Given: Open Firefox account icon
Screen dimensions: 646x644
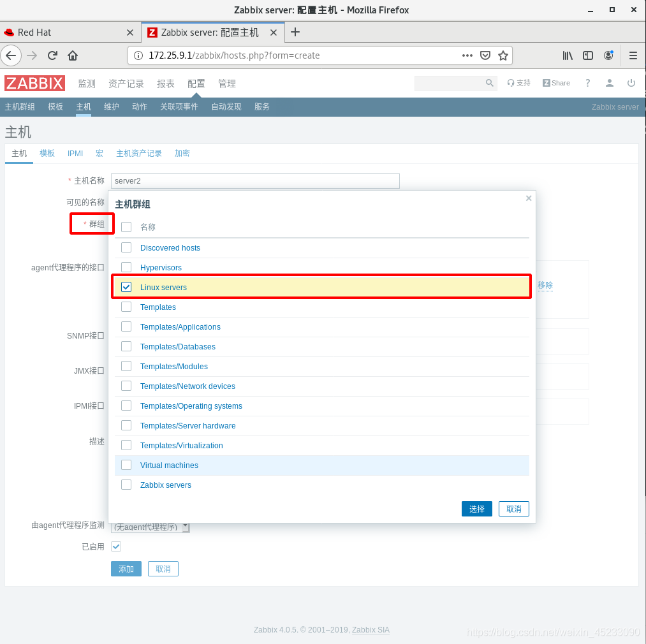Looking at the screenshot, I should [608, 55].
